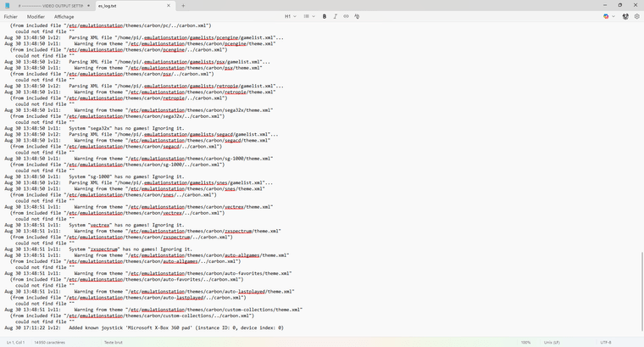
Task: Click the line System "sega32x" has no games
Action: click(94, 128)
